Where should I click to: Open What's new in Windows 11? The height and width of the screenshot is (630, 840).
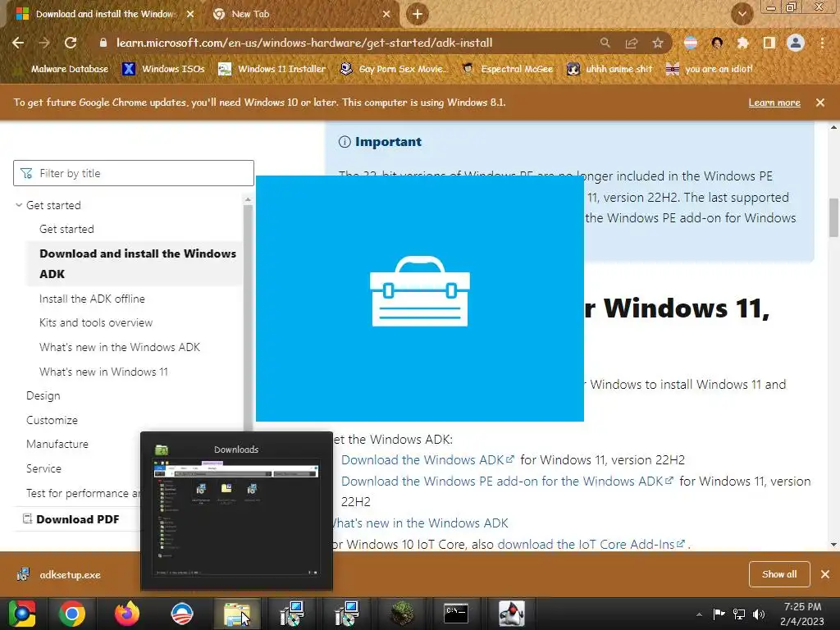click(103, 372)
